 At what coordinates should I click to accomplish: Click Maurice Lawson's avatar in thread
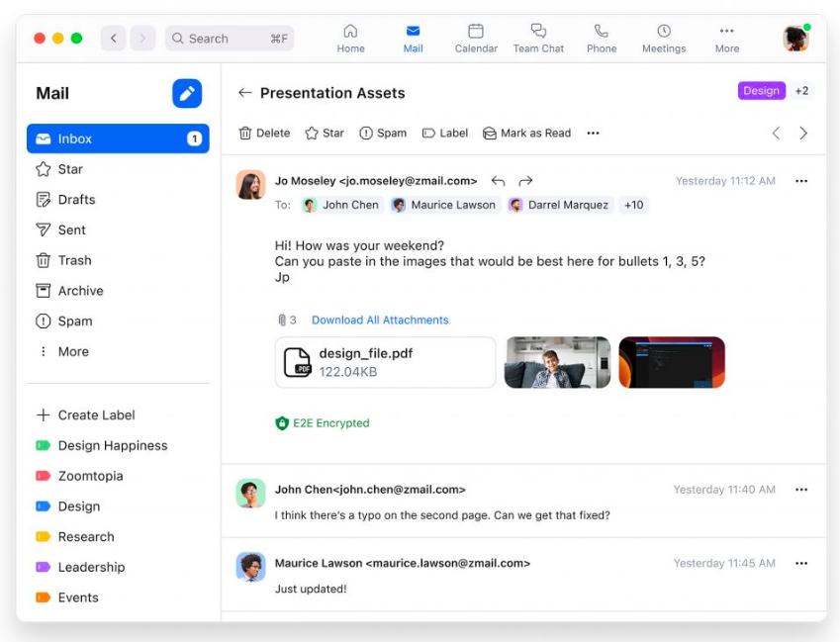(x=250, y=567)
